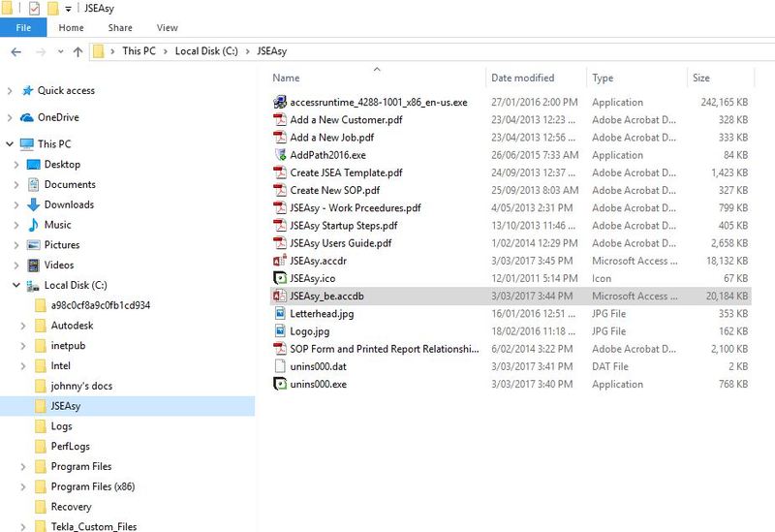Select the Recovery folder in tree
The width and height of the screenshot is (775, 532).
point(71,507)
